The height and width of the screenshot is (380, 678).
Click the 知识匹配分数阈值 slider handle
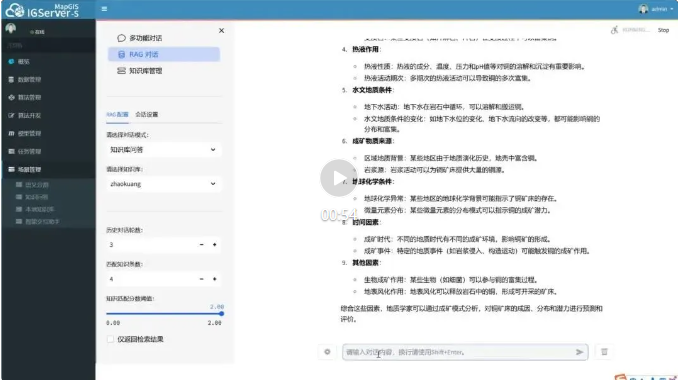click(221, 313)
